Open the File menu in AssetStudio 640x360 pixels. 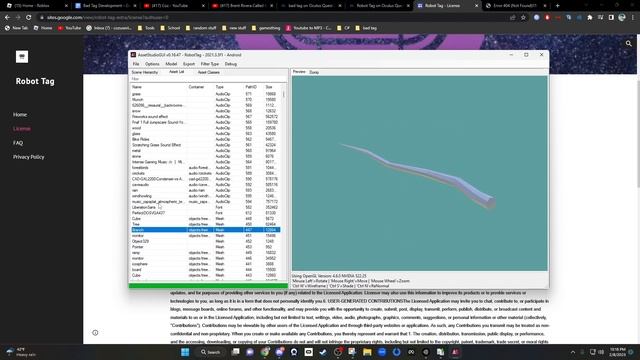tap(136, 64)
